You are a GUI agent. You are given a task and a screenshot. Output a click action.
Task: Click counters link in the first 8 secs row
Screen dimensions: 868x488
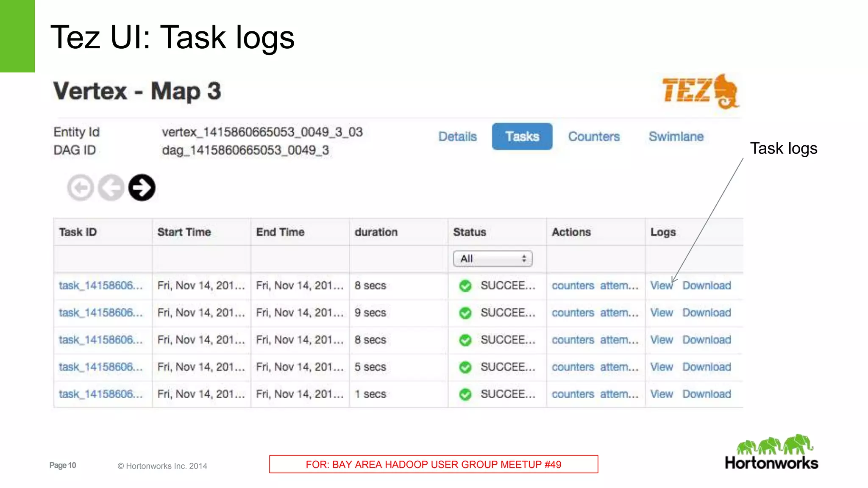[573, 286]
